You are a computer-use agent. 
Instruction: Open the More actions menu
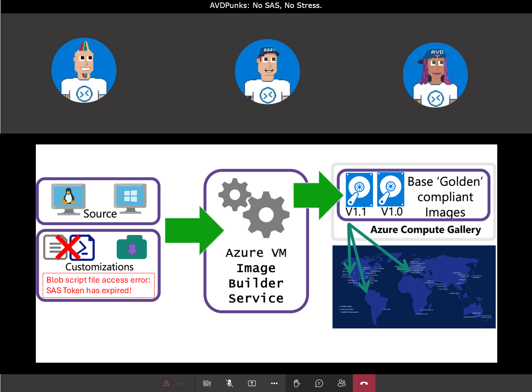point(274,383)
